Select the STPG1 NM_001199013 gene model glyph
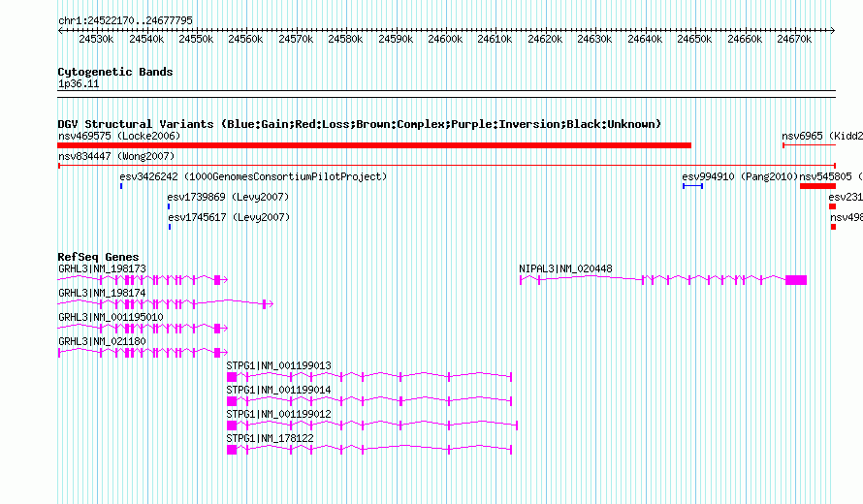863x504 pixels. click(x=369, y=377)
